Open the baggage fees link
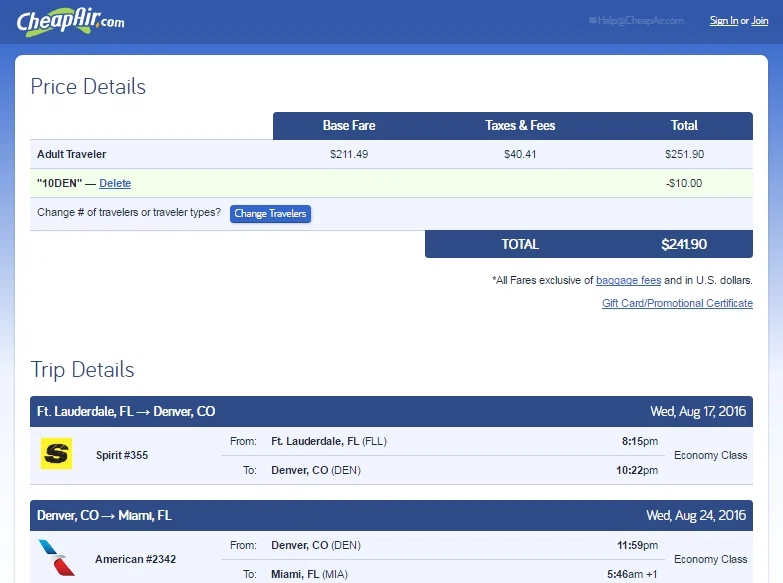783x583 pixels. tap(628, 280)
